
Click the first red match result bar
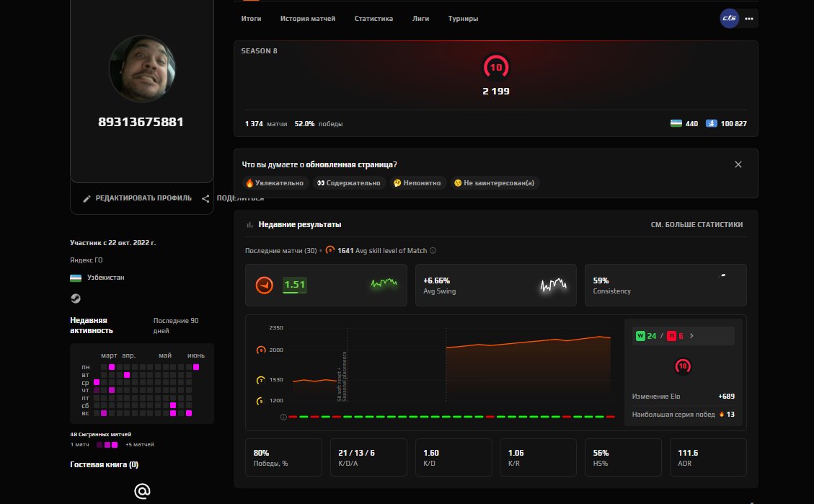(x=293, y=417)
